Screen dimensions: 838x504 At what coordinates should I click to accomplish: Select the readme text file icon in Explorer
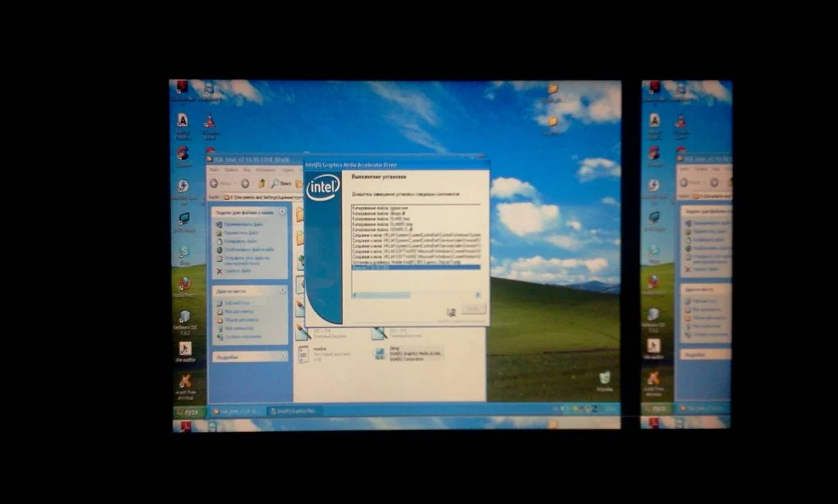coord(303,354)
